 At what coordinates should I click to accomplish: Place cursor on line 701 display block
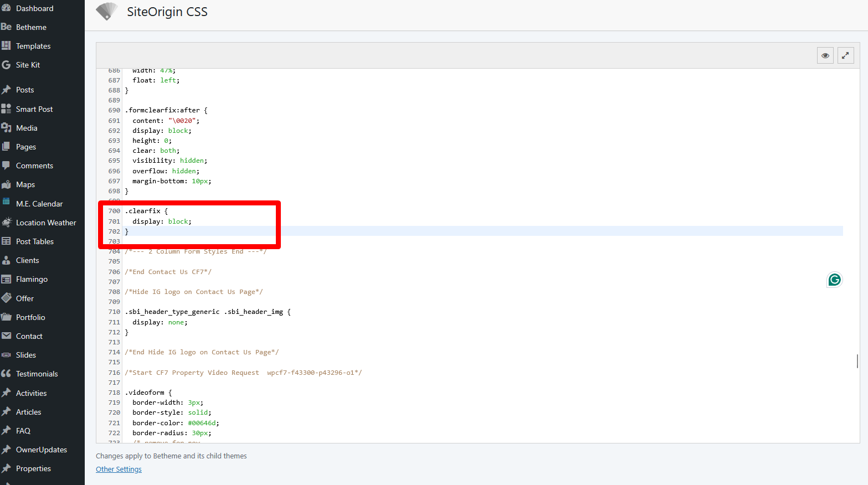[162, 221]
